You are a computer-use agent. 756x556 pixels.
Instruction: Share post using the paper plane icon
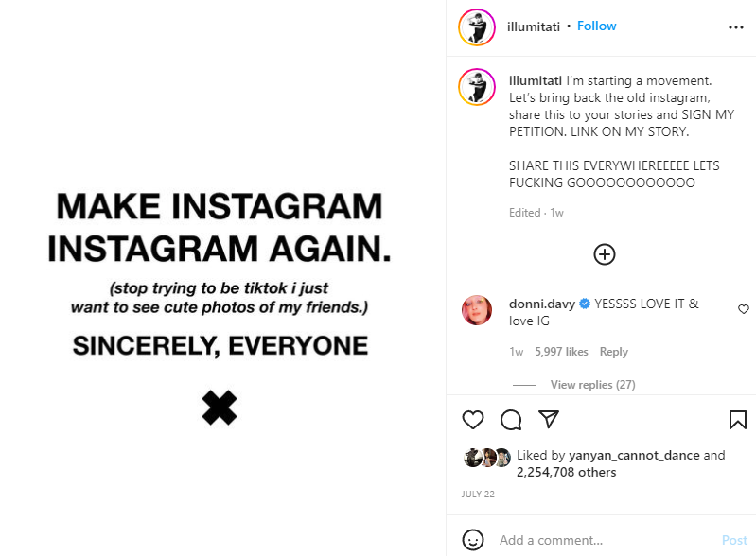point(549,420)
